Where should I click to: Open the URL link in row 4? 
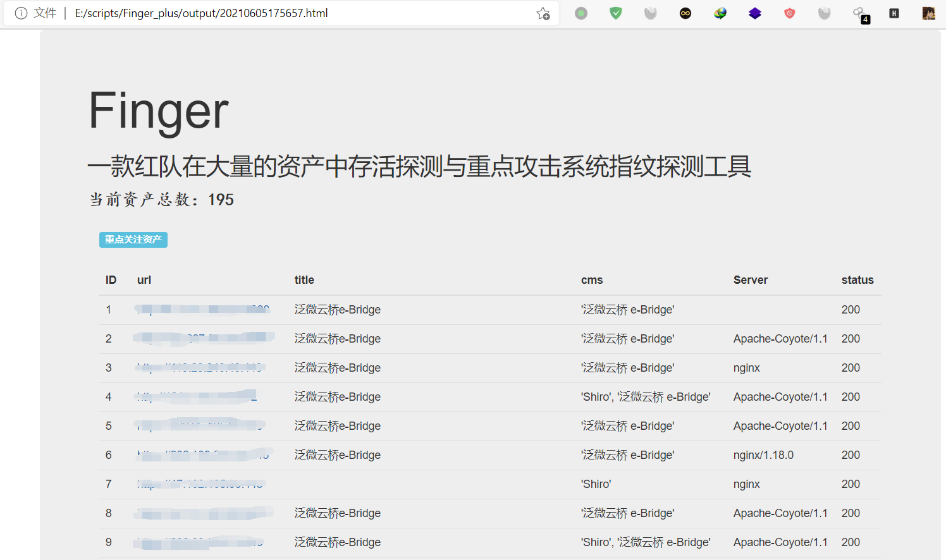197,397
